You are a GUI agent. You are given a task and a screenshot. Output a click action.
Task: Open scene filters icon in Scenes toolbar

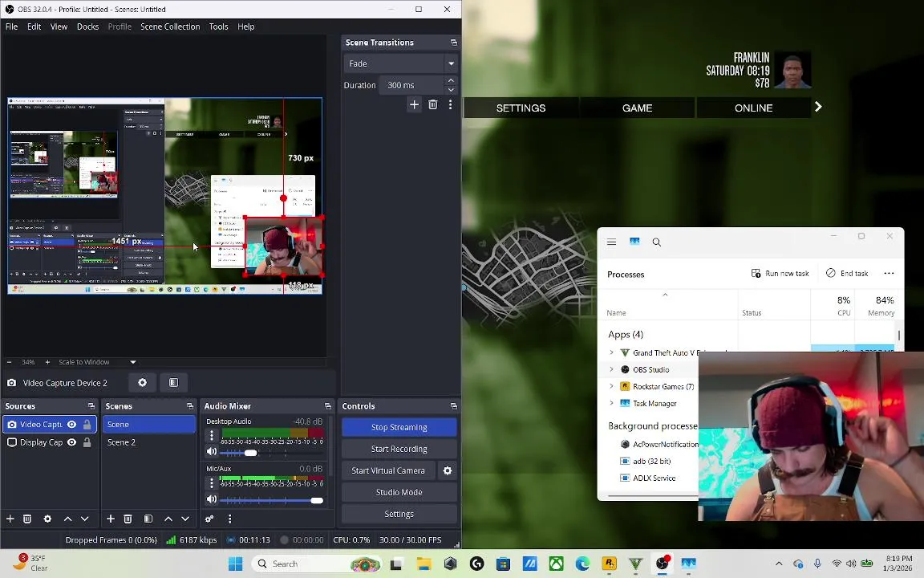click(148, 519)
